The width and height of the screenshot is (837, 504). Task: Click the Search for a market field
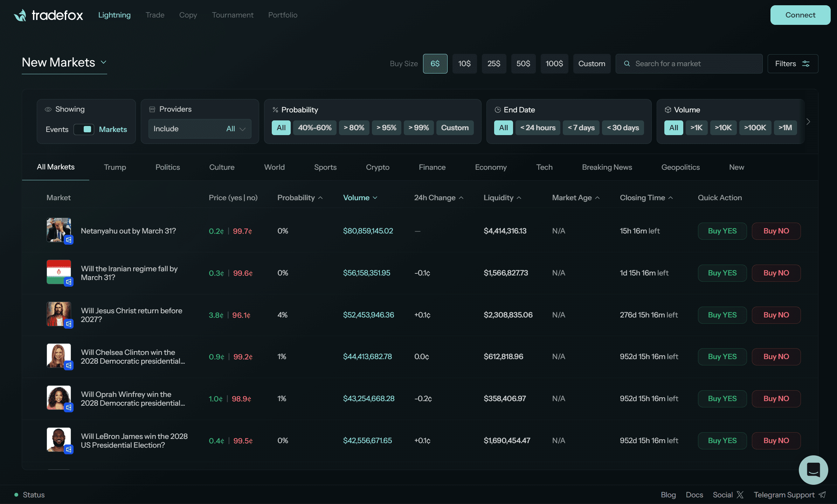click(x=689, y=64)
